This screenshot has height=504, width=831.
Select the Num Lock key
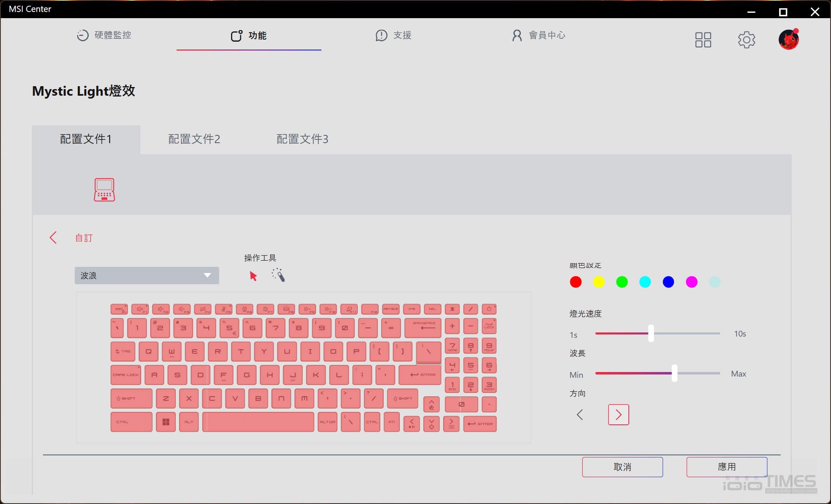[489, 326]
